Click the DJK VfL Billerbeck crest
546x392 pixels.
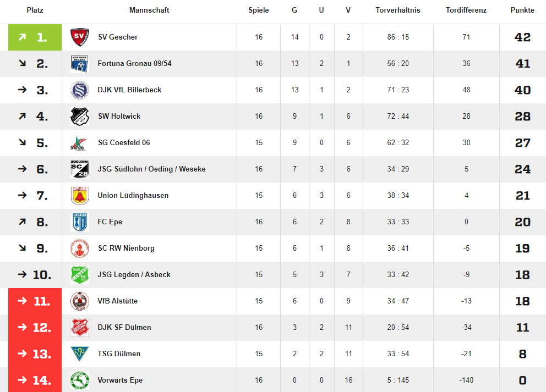pos(79,90)
